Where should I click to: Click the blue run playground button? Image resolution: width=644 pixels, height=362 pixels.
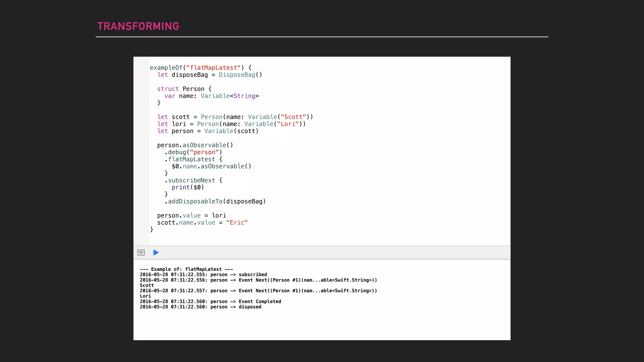point(156,253)
